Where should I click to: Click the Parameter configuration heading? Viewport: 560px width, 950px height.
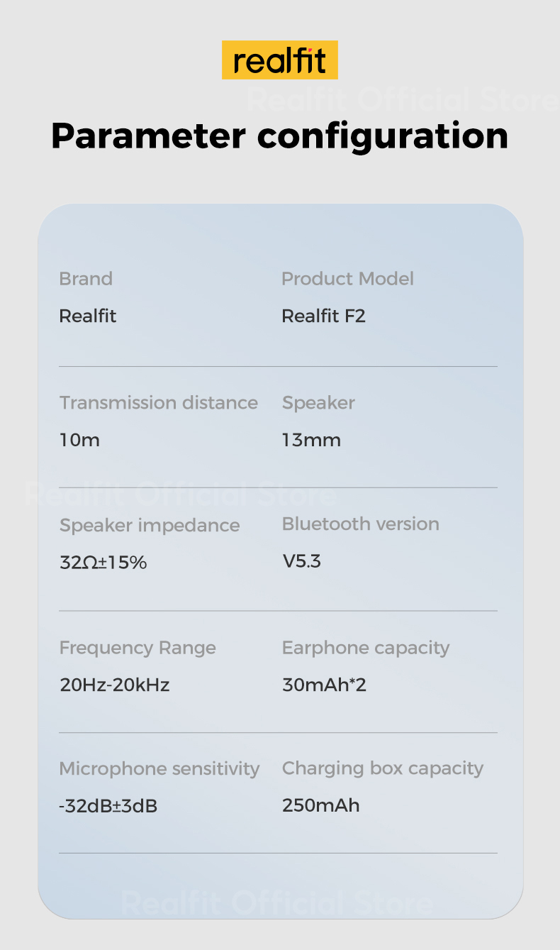[279, 135]
